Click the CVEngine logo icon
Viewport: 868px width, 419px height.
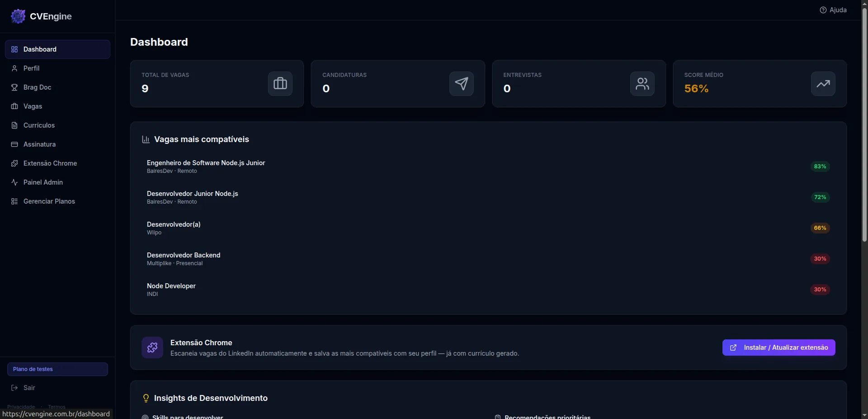coord(18,16)
